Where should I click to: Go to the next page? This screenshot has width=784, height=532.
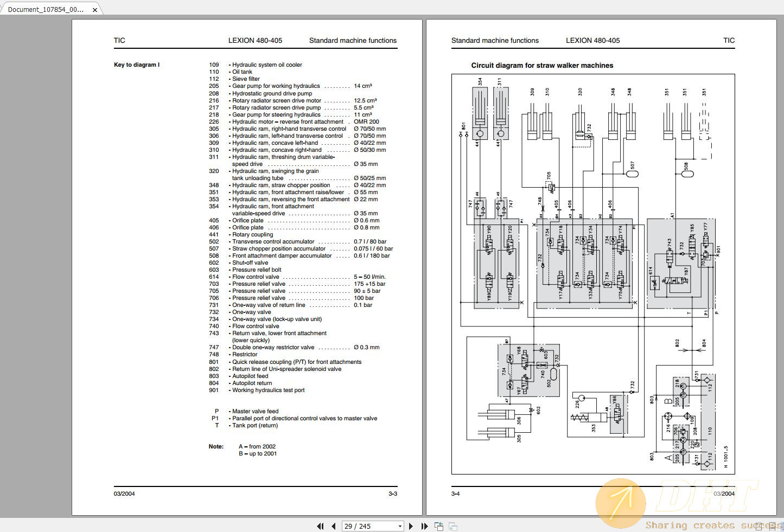[x=411, y=526]
